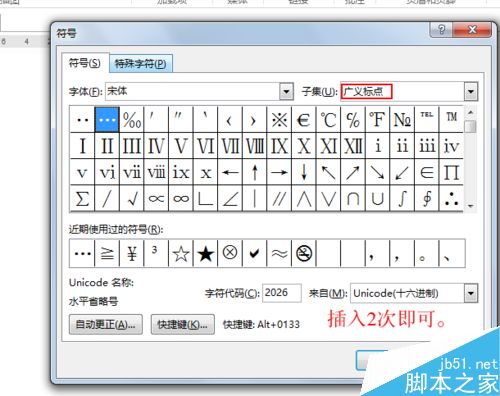Click the symbol grid scrollbar thumb

471,126
